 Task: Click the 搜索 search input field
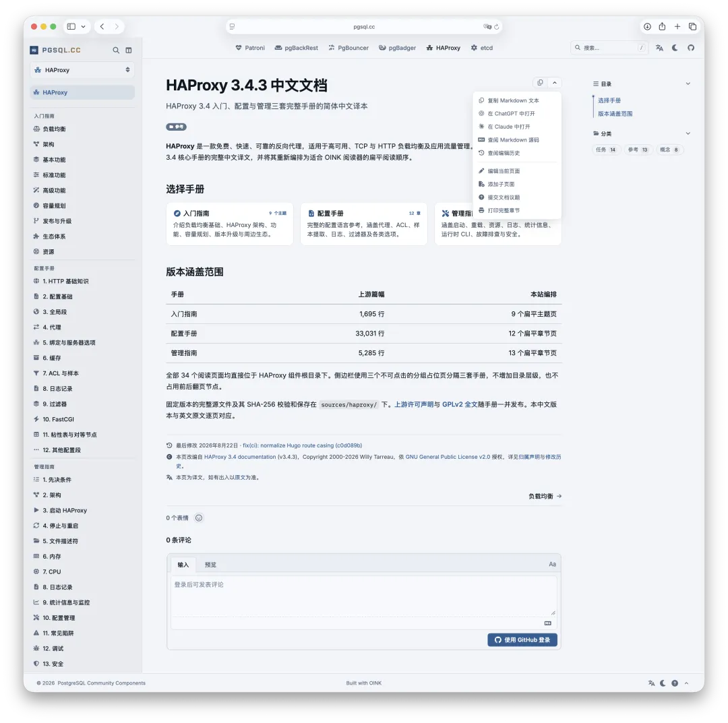pyautogui.click(x=609, y=48)
